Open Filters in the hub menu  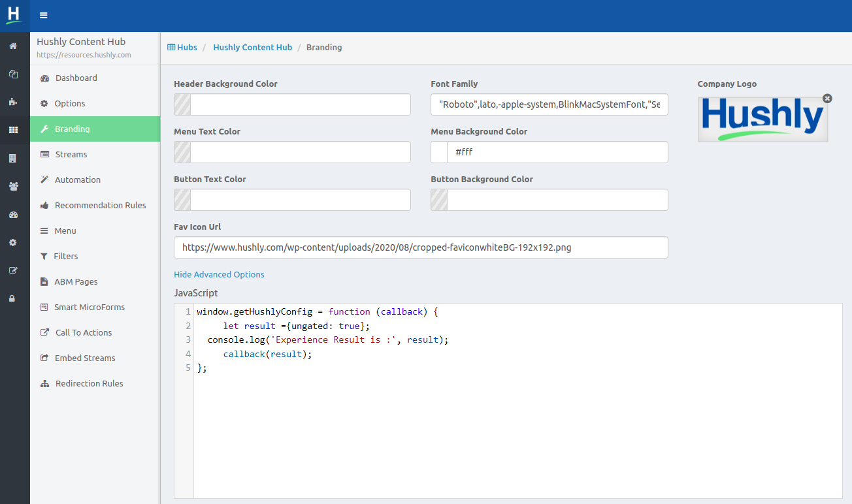(x=95, y=256)
